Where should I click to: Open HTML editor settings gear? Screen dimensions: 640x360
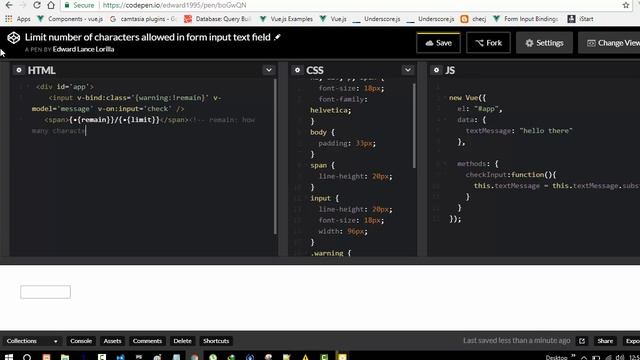pos(18,70)
